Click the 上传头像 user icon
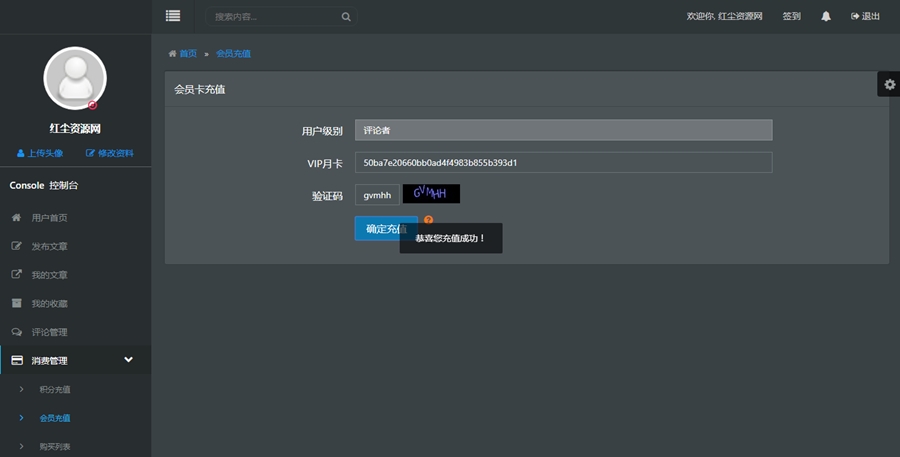Image resolution: width=900 pixels, height=457 pixels. [21, 153]
